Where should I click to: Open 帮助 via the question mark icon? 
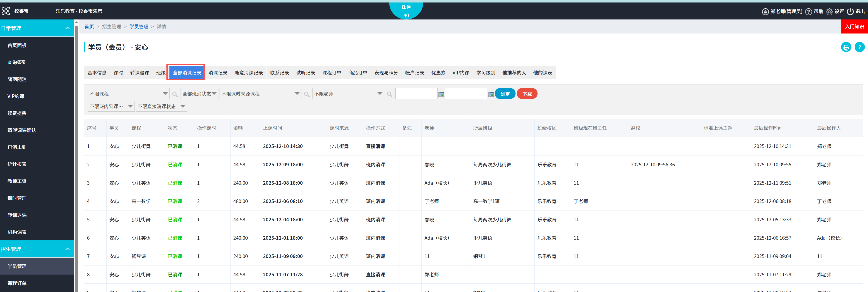pyautogui.click(x=809, y=11)
